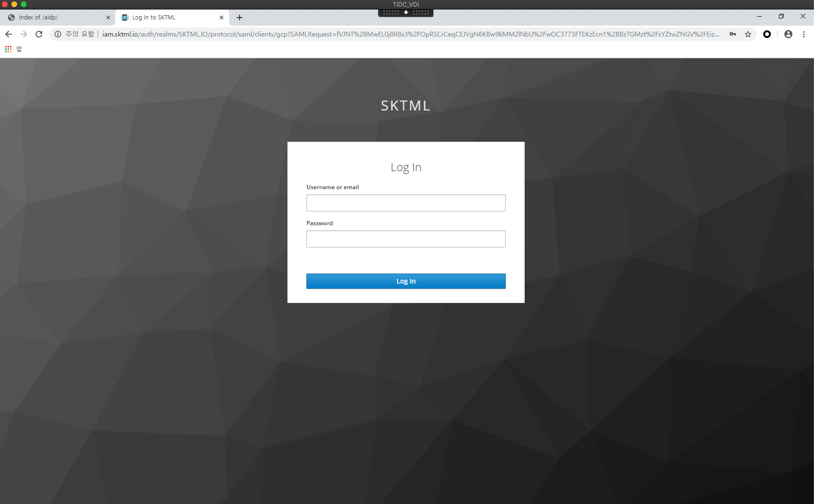Open the Chrome three-dot menu
The image size is (814, 504).
804,34
